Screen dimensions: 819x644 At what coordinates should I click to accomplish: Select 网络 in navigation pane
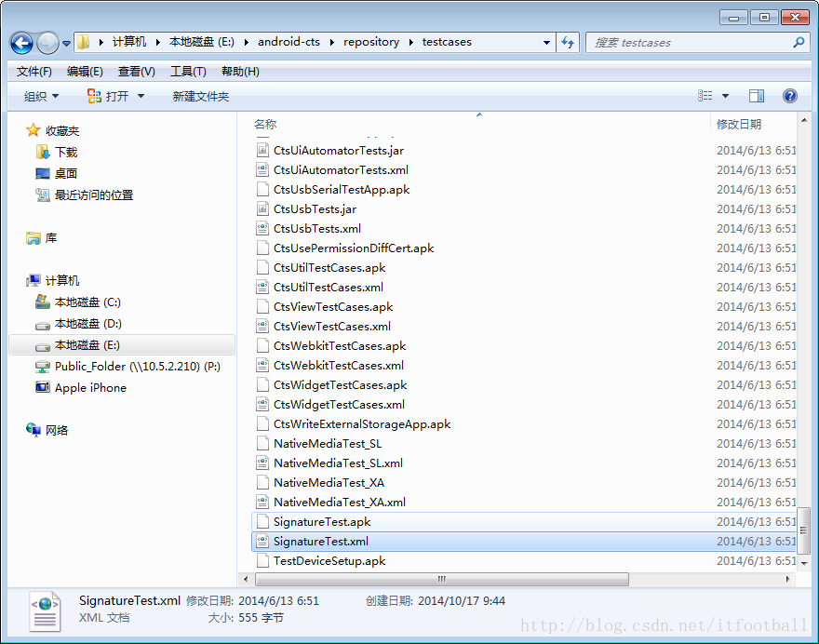click(x=57, y=430)
